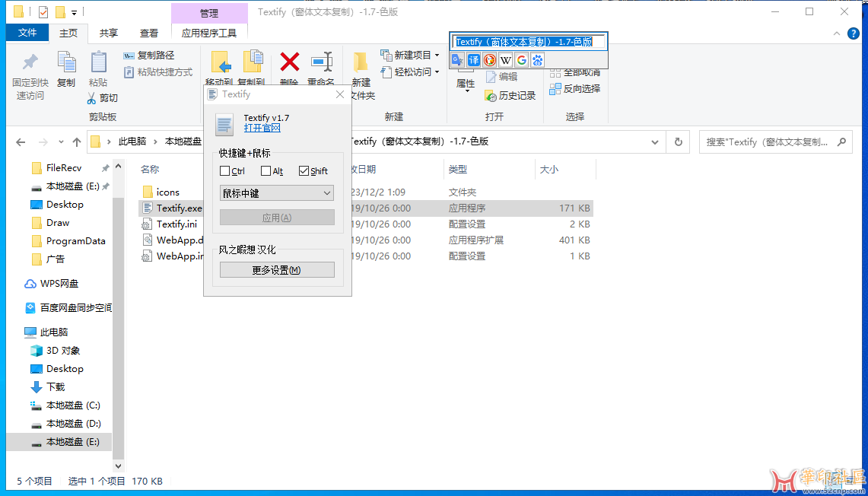Open the 鼠标中键 combo box
This screenshot has height=496, width=868.
277,193
